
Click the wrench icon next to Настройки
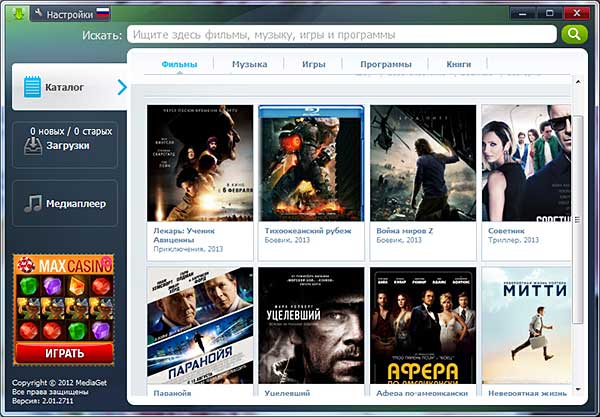(38, 14)
